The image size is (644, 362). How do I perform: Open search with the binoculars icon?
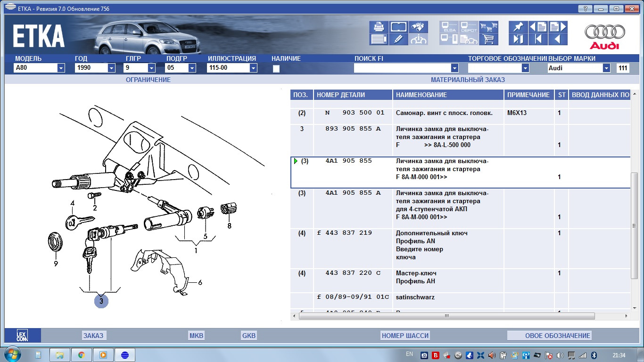click(418, 27)
